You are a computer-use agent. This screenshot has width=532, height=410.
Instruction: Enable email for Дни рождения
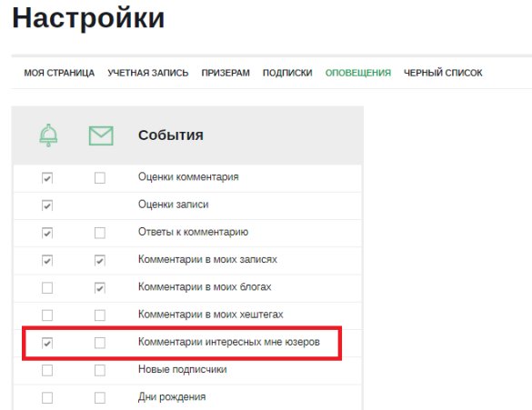point(100,397)
